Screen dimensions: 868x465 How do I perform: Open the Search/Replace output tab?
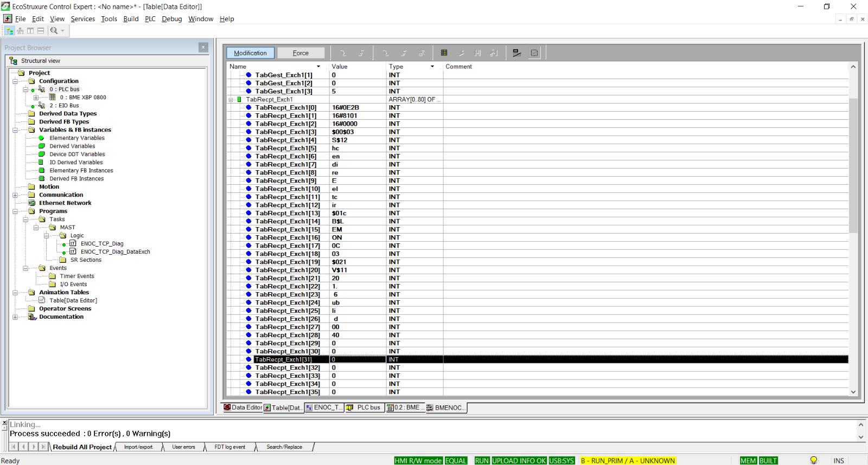(x=284, y=447)
